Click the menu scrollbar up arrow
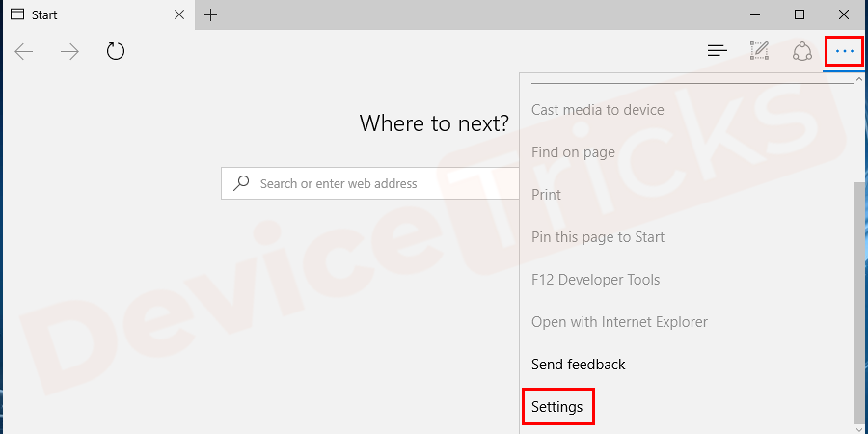Viewport: 868px width, 434px height. 859,79
